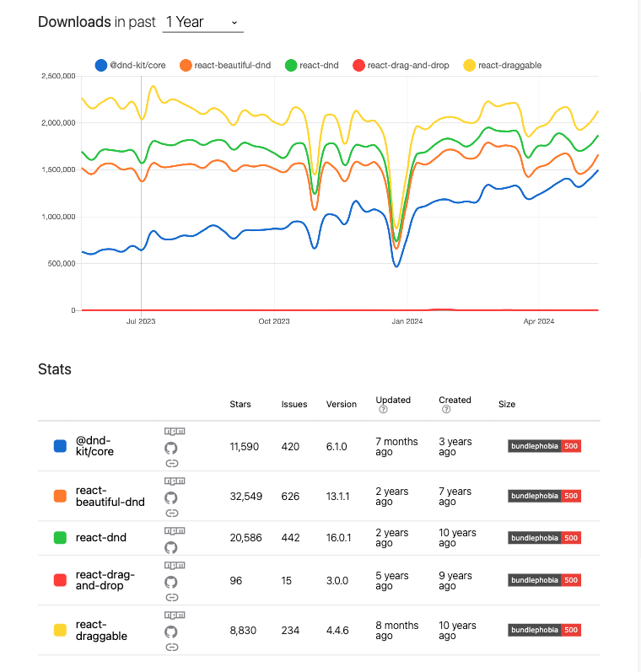The width and height of the screenshot is (641, 672).
Task: Open bundlephobia badge for react-dnd
Action: point(545,538)
